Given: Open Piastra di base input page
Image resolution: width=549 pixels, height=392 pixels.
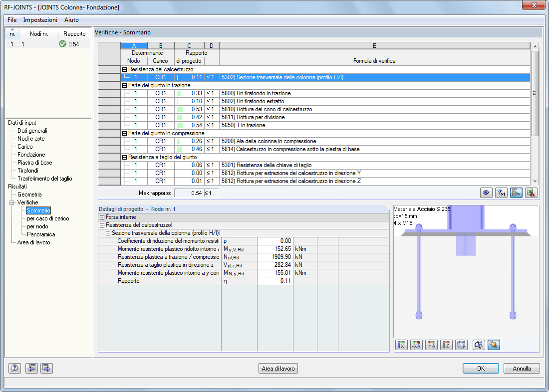Looking at the screenshot, I should point(34,163).
